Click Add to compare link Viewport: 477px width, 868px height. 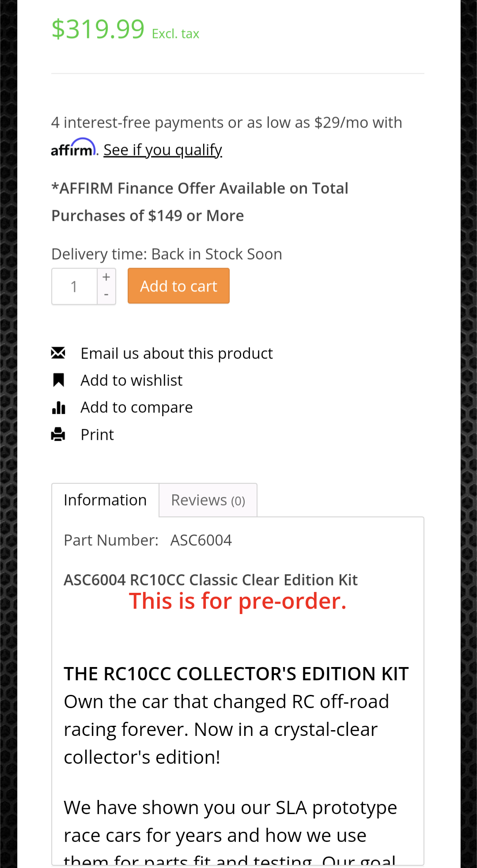(x=136, y=407)
